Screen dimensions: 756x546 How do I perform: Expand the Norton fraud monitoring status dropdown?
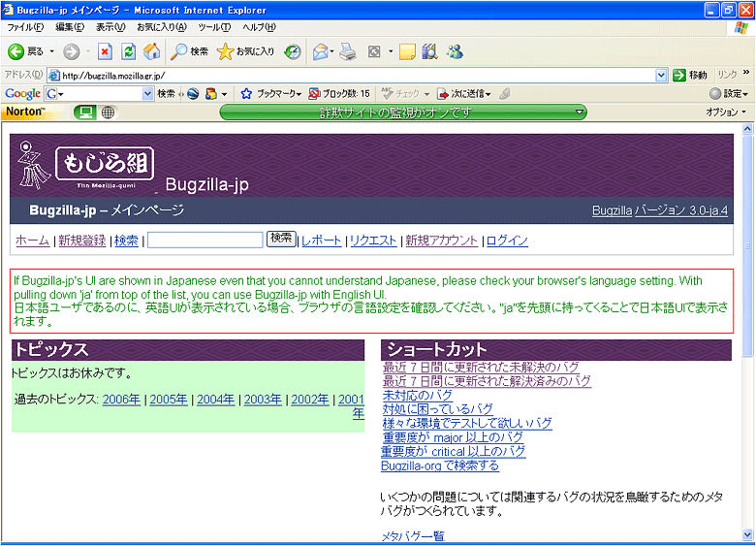[580, 112]
